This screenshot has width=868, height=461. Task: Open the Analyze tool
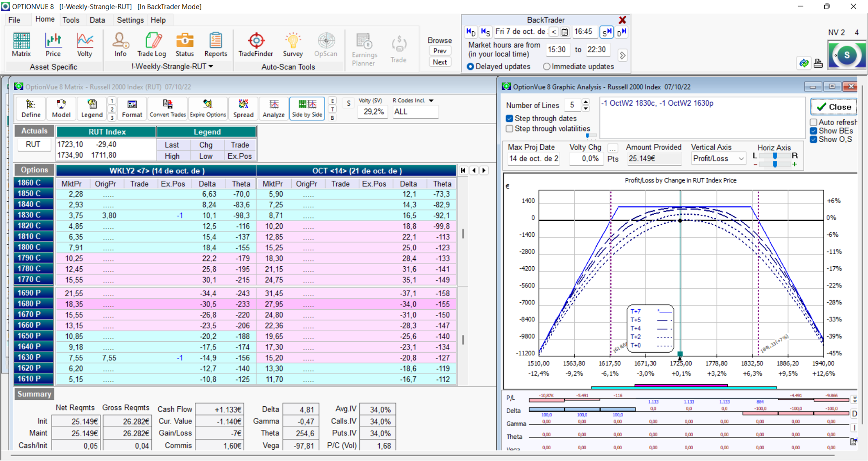tap(274, 108)
